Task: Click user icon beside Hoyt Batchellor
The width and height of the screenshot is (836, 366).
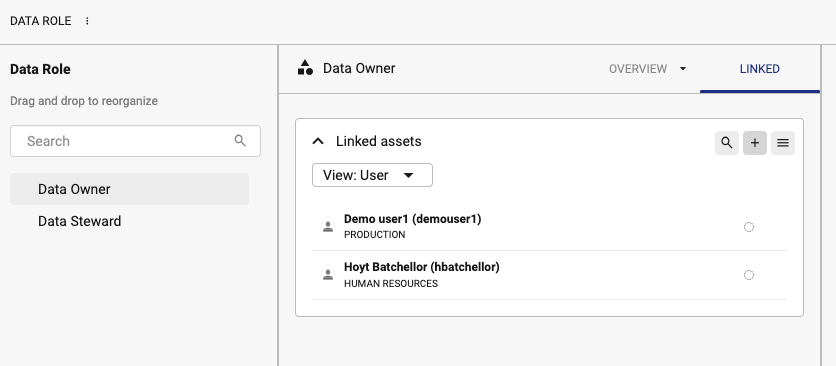Action: [328, 275]
